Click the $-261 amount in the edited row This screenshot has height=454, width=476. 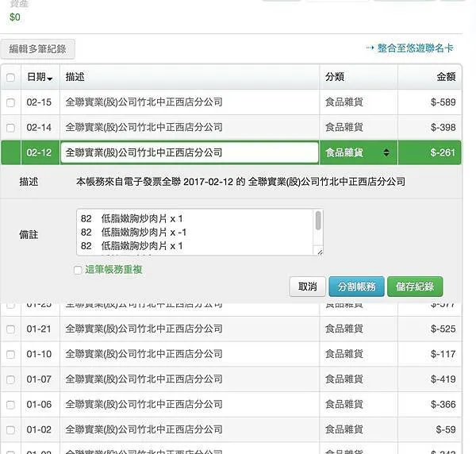click(x=443, y=152)
